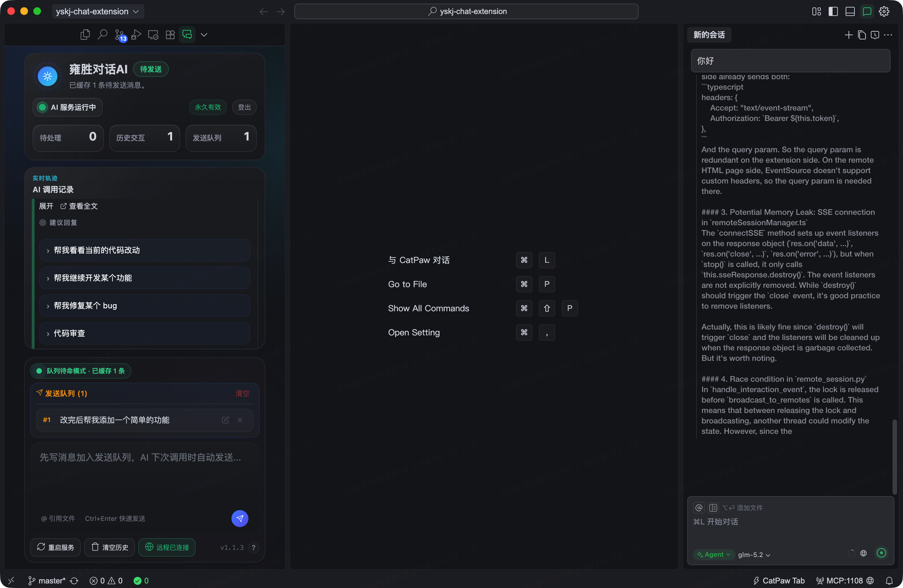Image resolution: width=903 pixels, height=588 pixels.
Task: Toggle web search globe in CatPaw input
Action: coord(864,553)
